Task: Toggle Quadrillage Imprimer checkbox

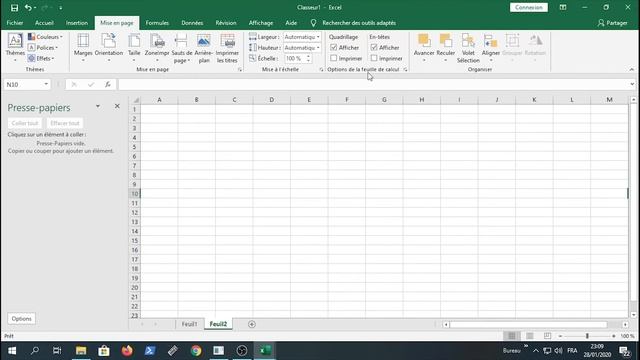Action: [x=333, y=58]
